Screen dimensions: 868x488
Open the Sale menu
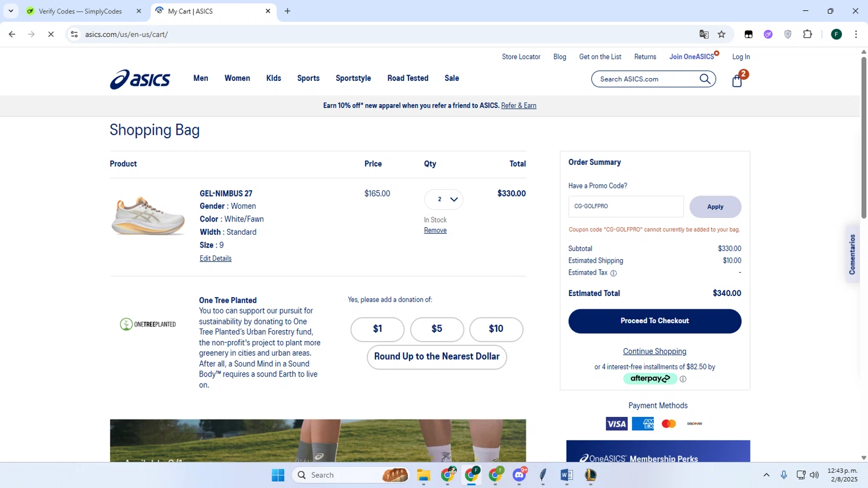(452, 78)
